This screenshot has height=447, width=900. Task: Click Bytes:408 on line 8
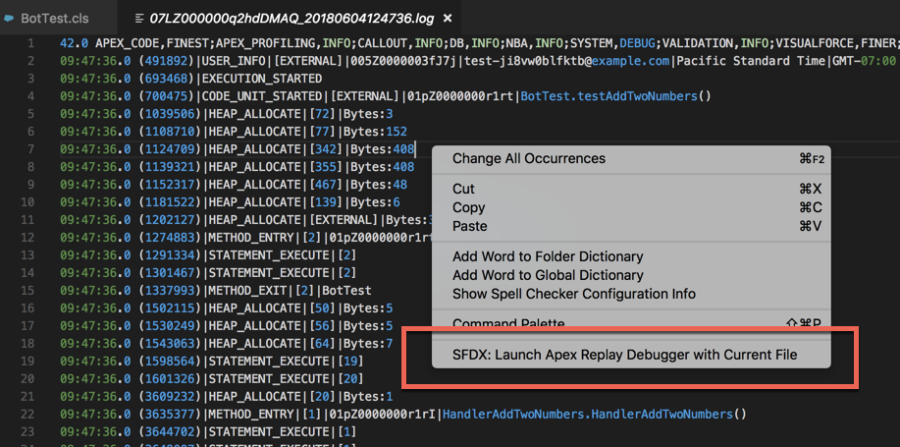(x=382, y=167)
